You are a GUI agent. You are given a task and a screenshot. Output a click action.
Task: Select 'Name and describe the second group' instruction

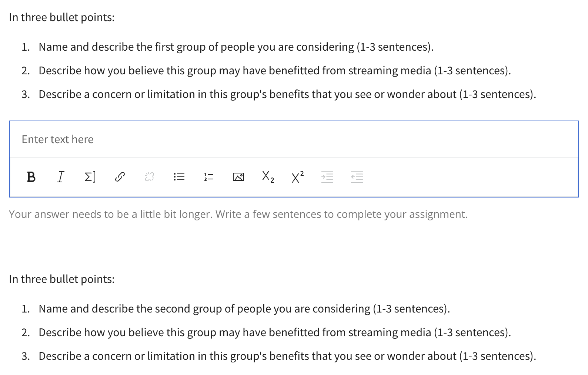(x=244, y=308)
